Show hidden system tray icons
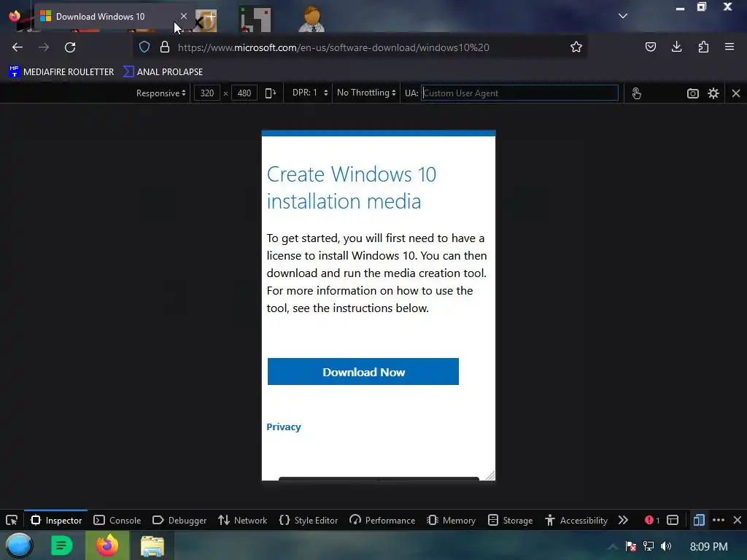 tap(612, 546)
